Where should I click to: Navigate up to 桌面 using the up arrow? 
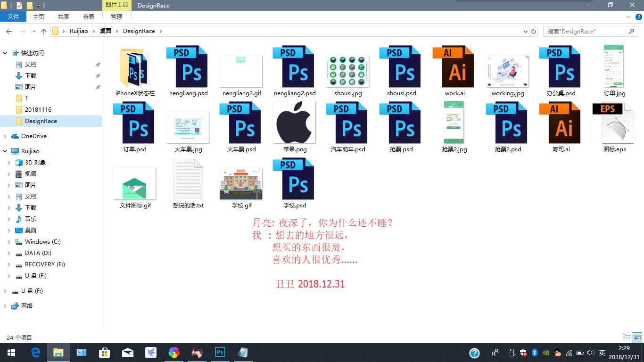point(43,31)
